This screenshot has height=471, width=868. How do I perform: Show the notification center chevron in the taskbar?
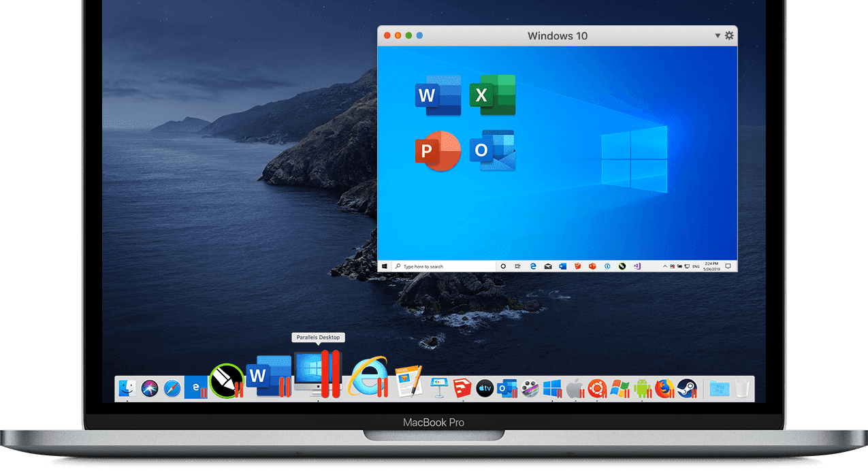(728, 266)
